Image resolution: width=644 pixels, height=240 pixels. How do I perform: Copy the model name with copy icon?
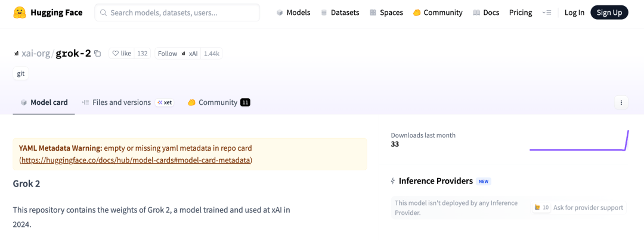tap(97, 54)
